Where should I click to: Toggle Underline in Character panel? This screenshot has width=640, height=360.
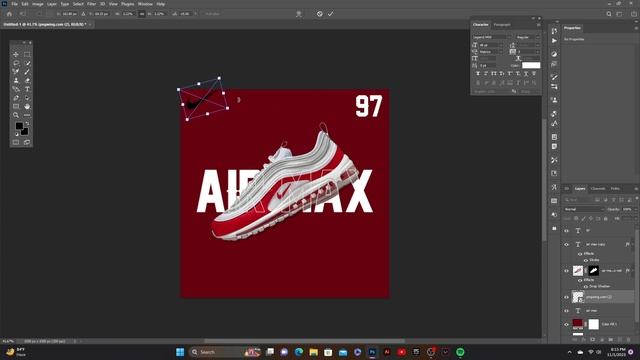coord(526,74)
